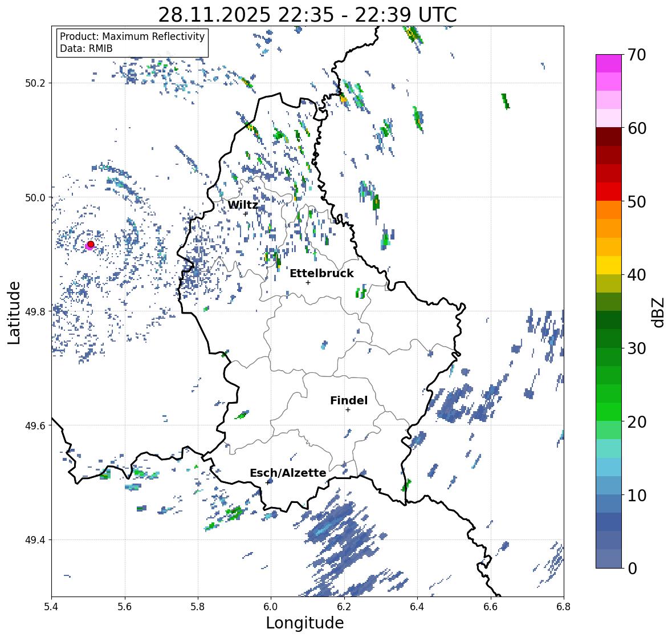The width and height of the screenshot is (672, 637).
Task: Click the 50.0 latitude tick label
Action: pos(35,198)
